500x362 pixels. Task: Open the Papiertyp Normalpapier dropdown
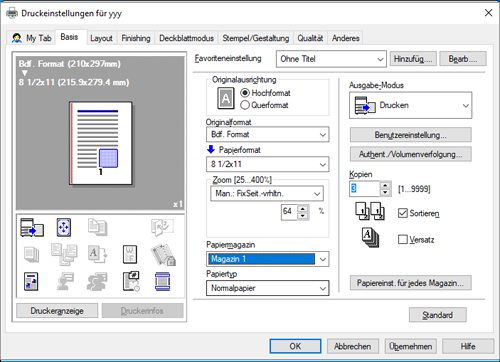pyautogui.click(x=267, y=288)
